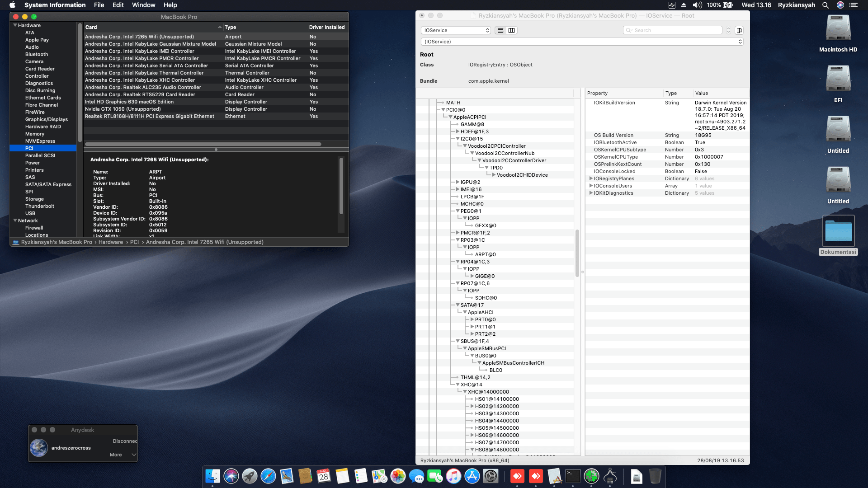Select Realtek ALC235 Audio Controller row

coord(216,87)
